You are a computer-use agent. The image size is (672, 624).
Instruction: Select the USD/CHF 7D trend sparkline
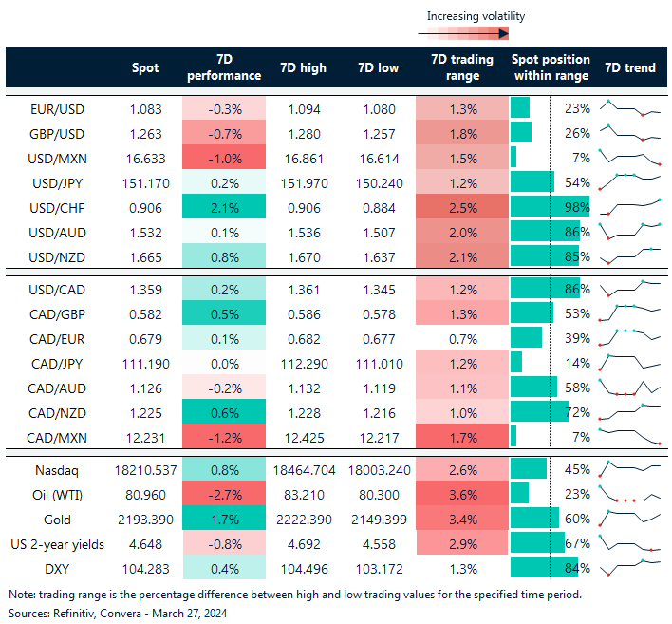(x=629, y=206)
